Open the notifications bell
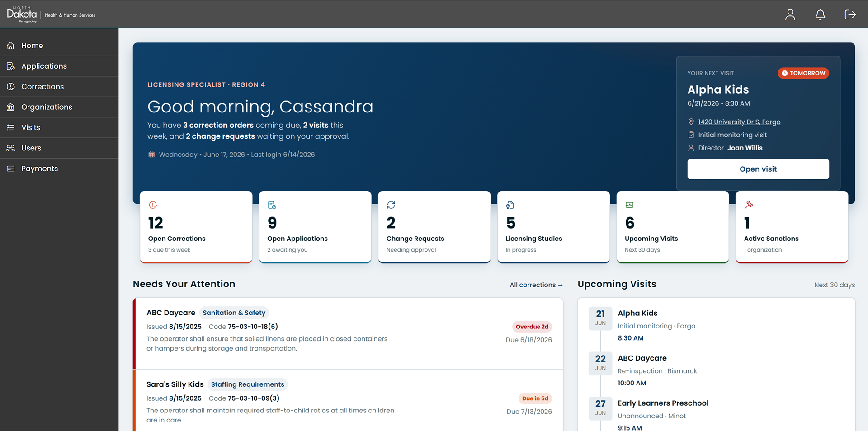Viewport: 868px width, 431px height. [x=820, y=14]
